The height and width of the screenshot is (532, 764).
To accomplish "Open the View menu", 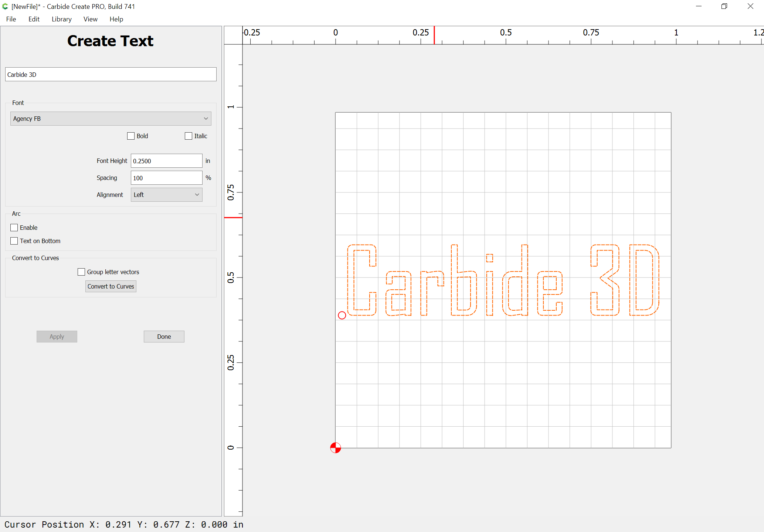I will 90,19.
